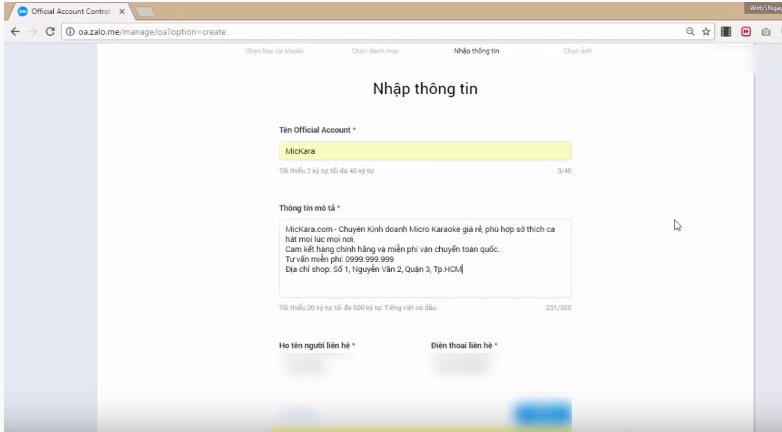View site information icon in address bar

tap(70, 31)
